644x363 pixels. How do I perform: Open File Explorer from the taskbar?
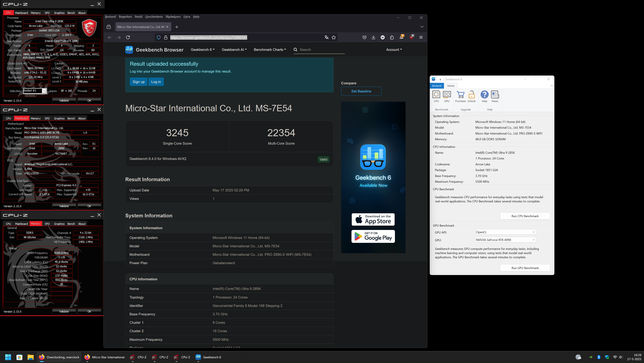(x=30, y=357)
